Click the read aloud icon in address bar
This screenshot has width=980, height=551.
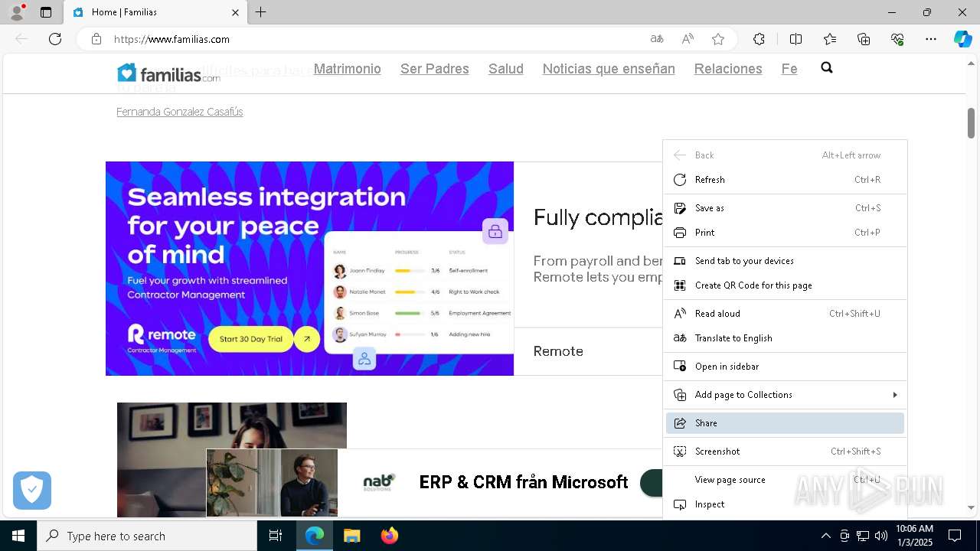click(688, 39)
